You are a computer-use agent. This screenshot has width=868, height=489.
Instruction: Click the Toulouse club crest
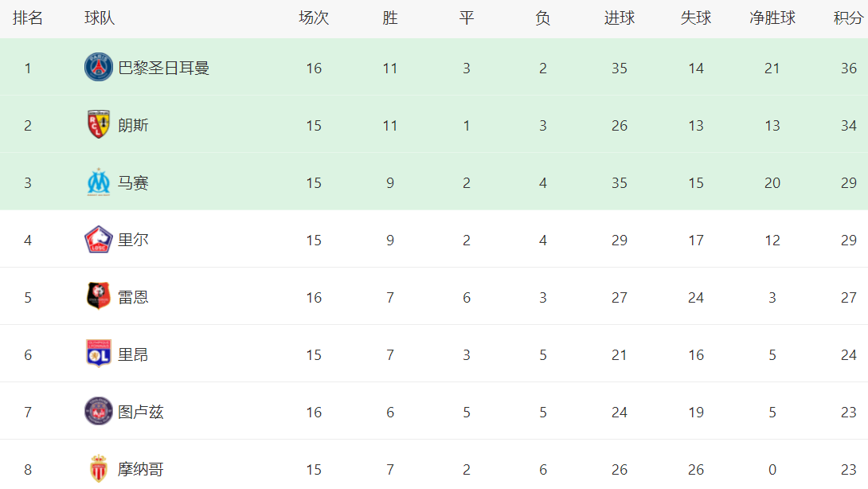pyautogui.click(x=99, y=412)
